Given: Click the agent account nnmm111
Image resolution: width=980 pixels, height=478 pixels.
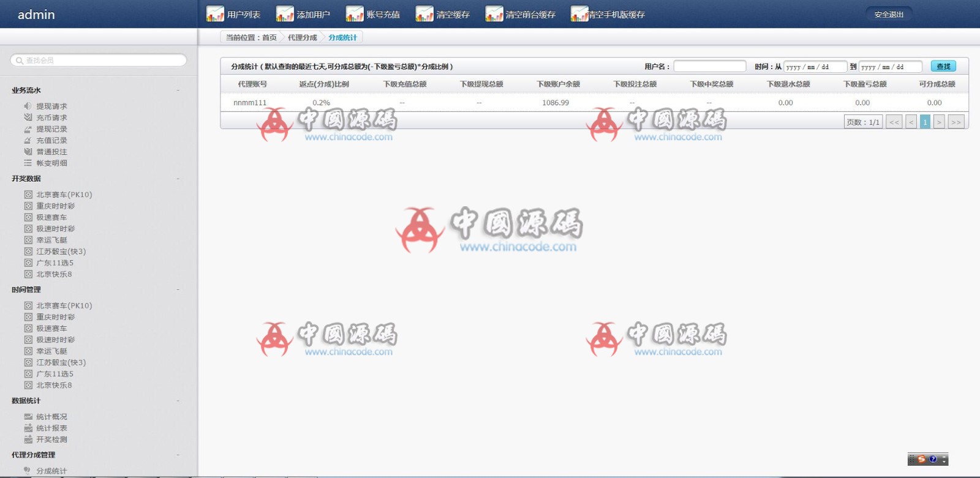Looking at the screenshot, I should click(x=250, y=102).
